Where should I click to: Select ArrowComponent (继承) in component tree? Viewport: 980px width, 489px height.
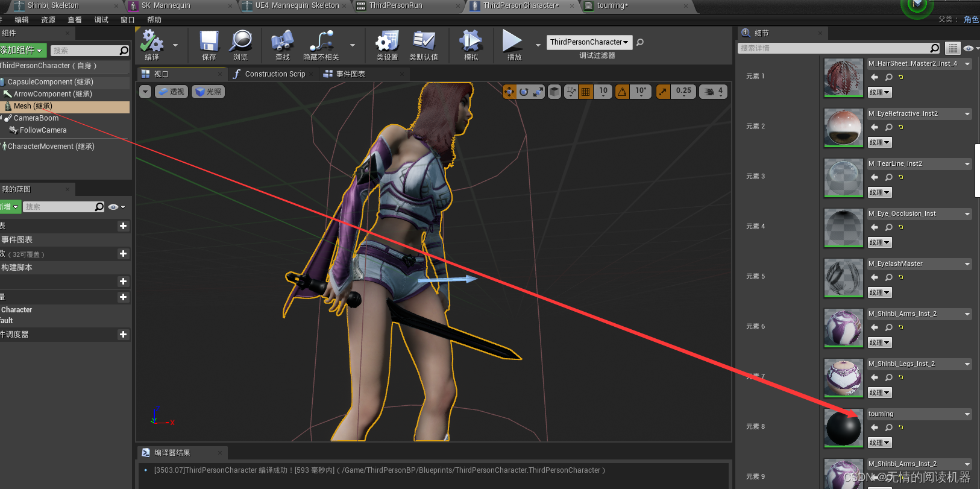click(x=53, y=94)
